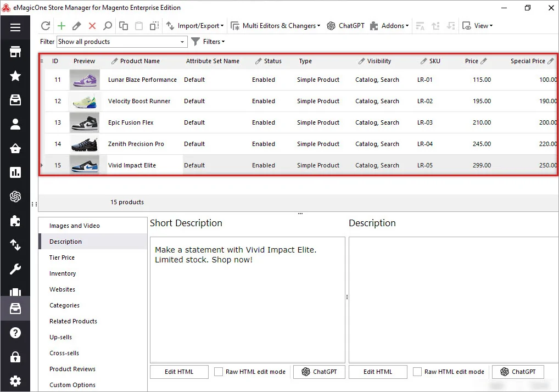Click inside the empty Description text area
Screen dimensions: 559x392
pyautogui.click(x=454, y=300)
